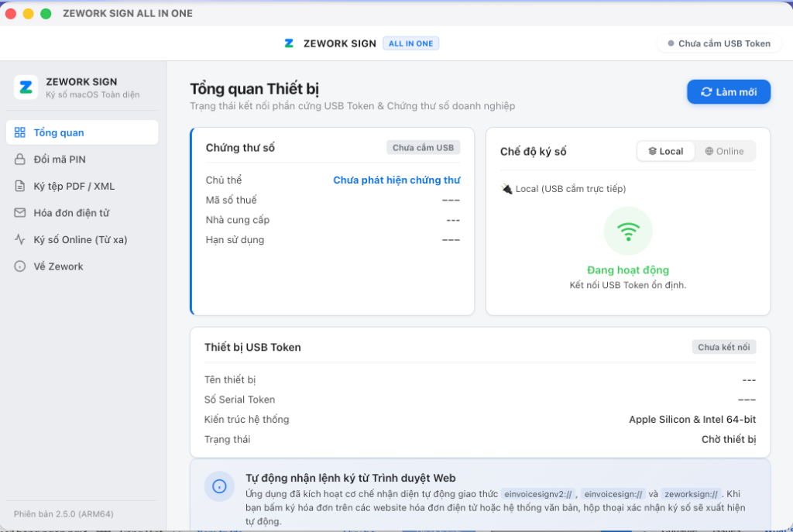The height and width of the screenshot is (532, 793).
Task: Click Kết nối USB Token ổn định text
Action: [627, 285]
